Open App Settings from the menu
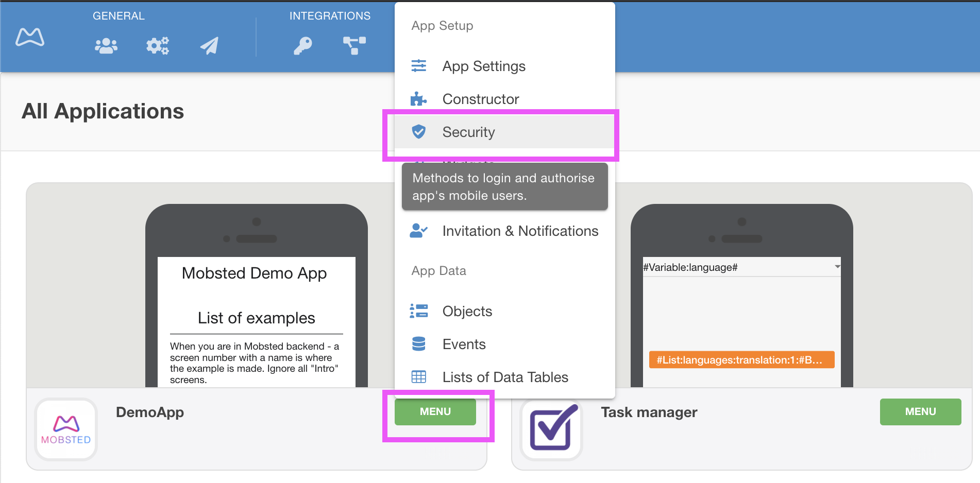The height and width of the screenshot is (483, 980). click(505, 66)
